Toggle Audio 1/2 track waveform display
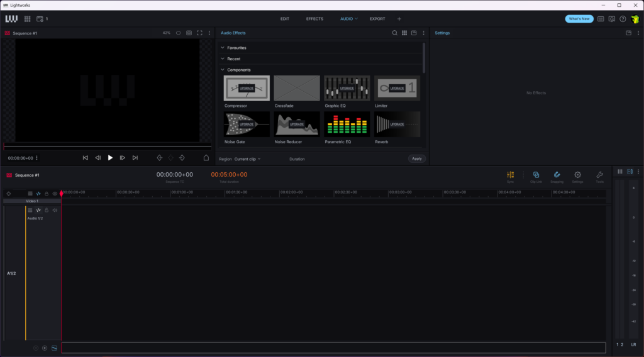Viewport: 644px width, 357px height. (x=38, y=210)
